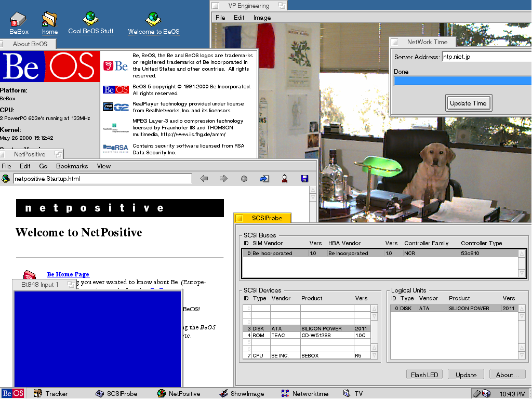Click the zoom box on NetPositive title tab
532x399 pixels.
tap(58, 154)
